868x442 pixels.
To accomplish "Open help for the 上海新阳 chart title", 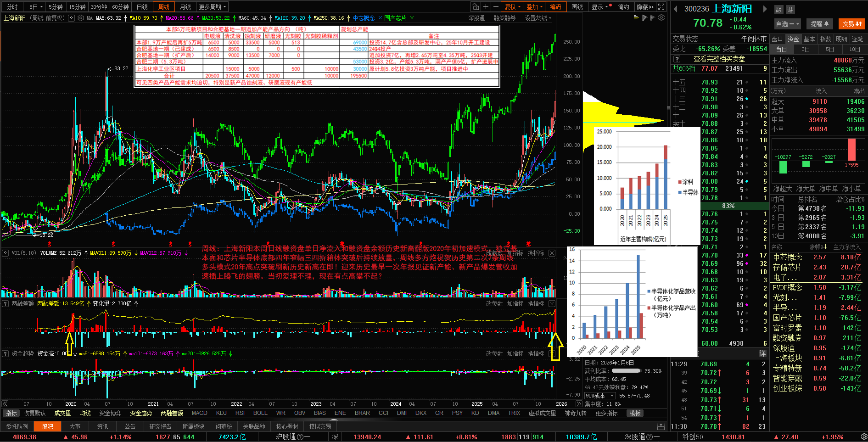I will pyautogui.click(x=71, y=18).
